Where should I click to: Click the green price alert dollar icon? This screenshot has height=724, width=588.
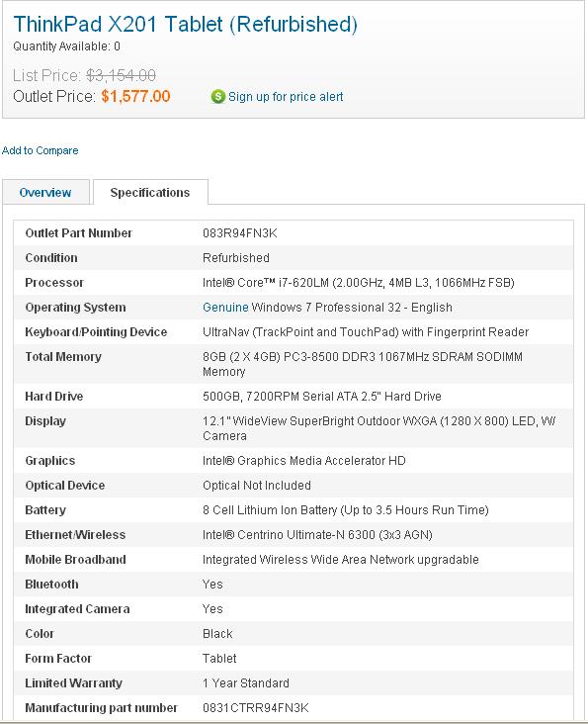tap(217, 97)
